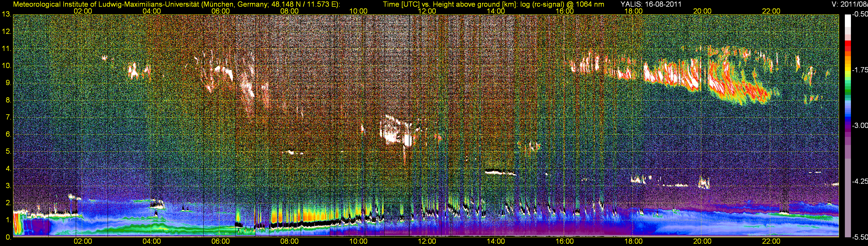Screen dimensions: 868x246
Task: Click the 02:00 label on the bottom time axis
Action: [x=83, y=242]
